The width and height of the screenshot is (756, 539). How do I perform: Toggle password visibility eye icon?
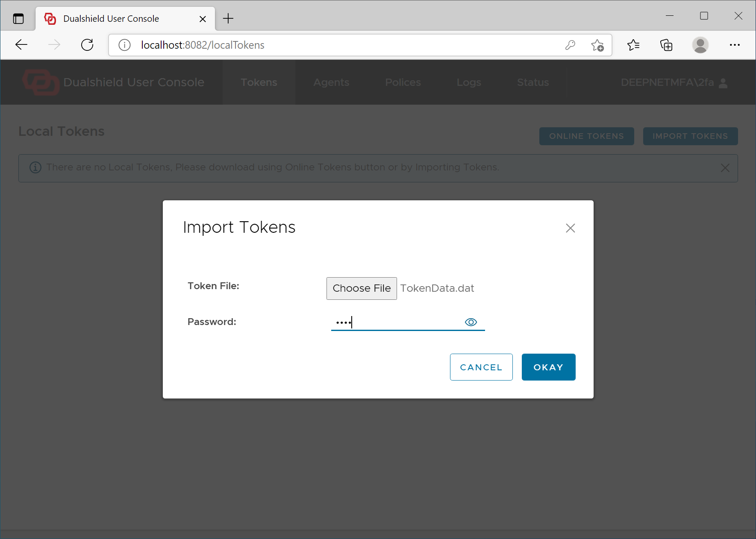tap(471, 322)
